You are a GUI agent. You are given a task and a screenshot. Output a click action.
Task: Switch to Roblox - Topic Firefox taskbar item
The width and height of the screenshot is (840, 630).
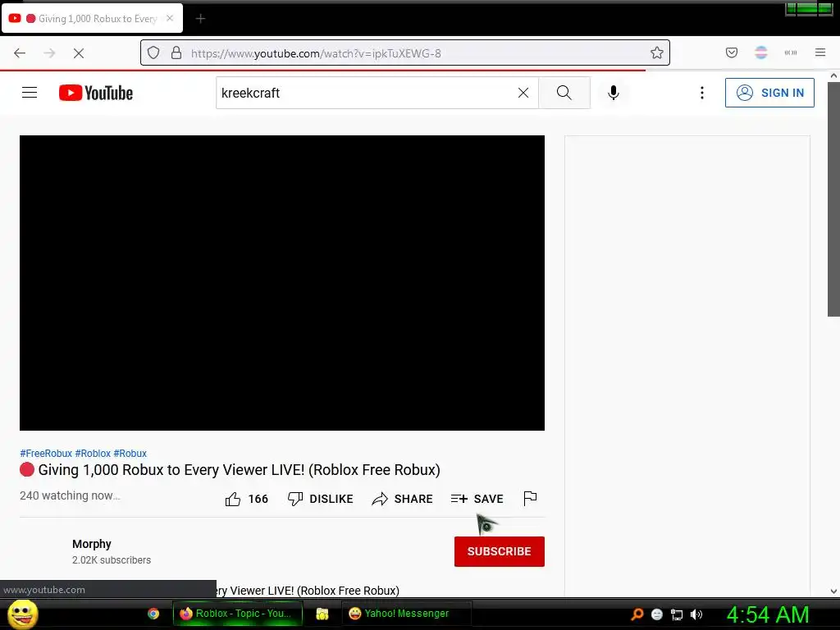coord(237,614)
